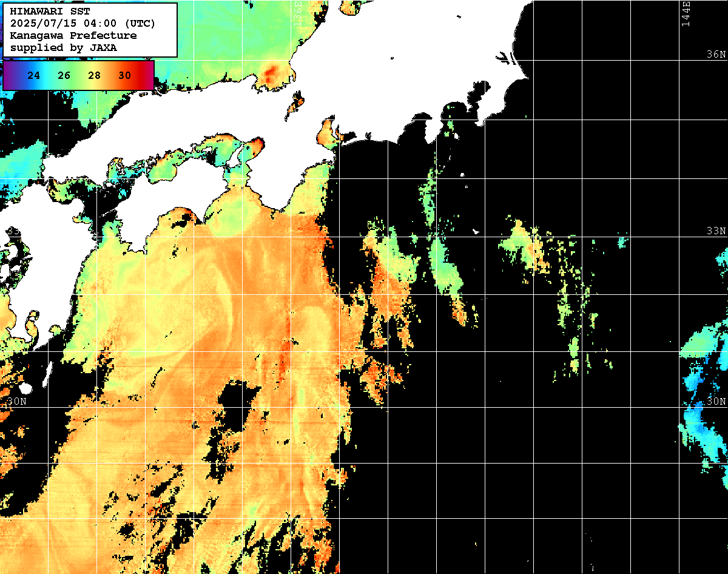Click the '136E' longitude label
The width and height of the screenshot is (728, 574).
(298, 13)
